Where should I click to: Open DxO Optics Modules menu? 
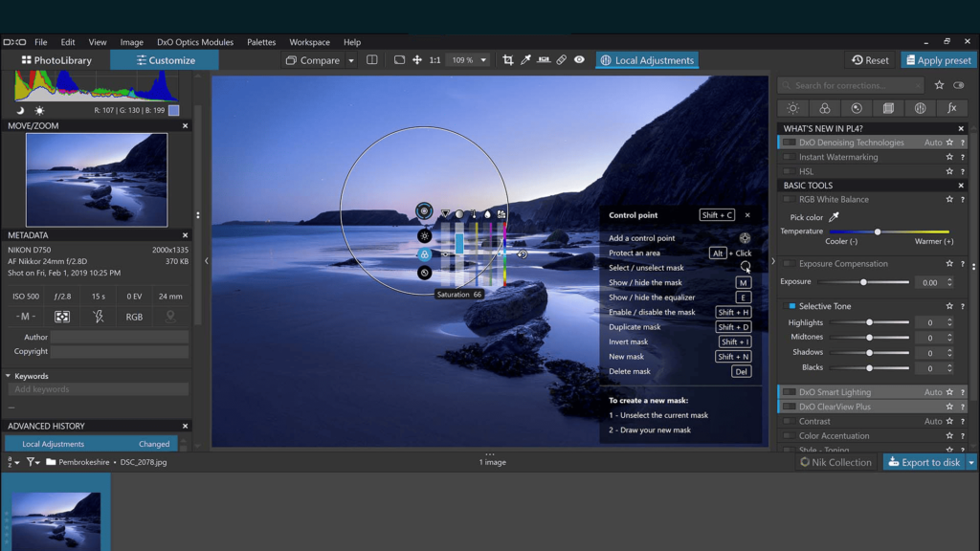pyautogui.click(x=195, y=42)
